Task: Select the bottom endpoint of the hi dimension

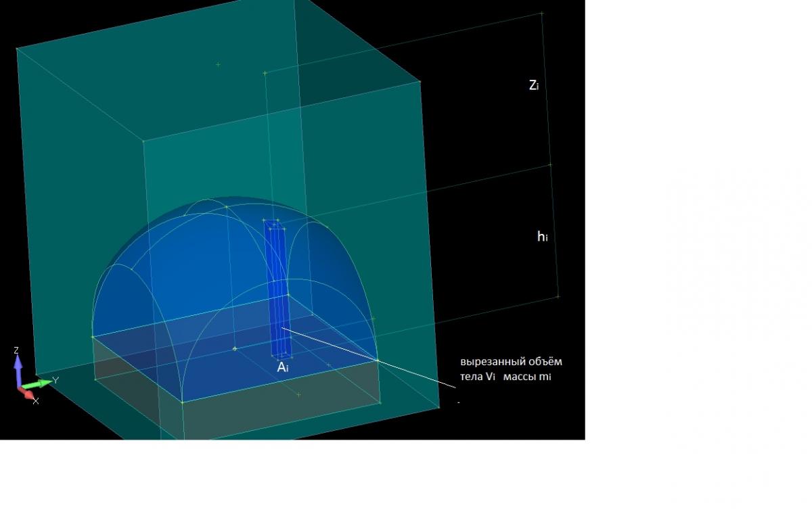Action: (558, 296)
